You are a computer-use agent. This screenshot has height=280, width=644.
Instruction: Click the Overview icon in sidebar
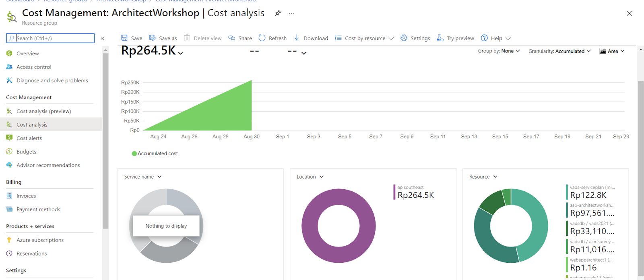pyautogui.click(x=9, y=53)
